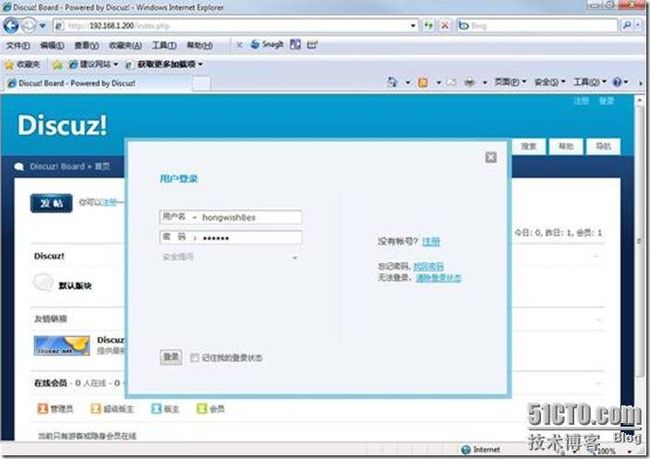Click the new tab blank button
This screenshot has height=459, width=650.
point(201,84)
